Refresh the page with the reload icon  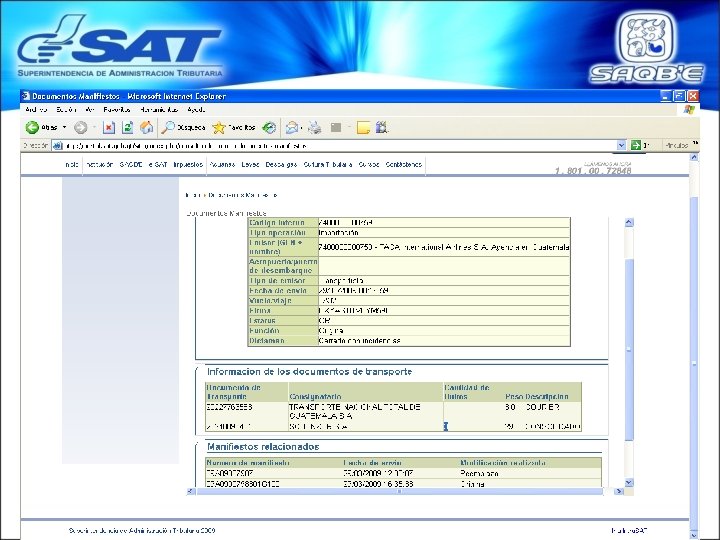point(128,127)
